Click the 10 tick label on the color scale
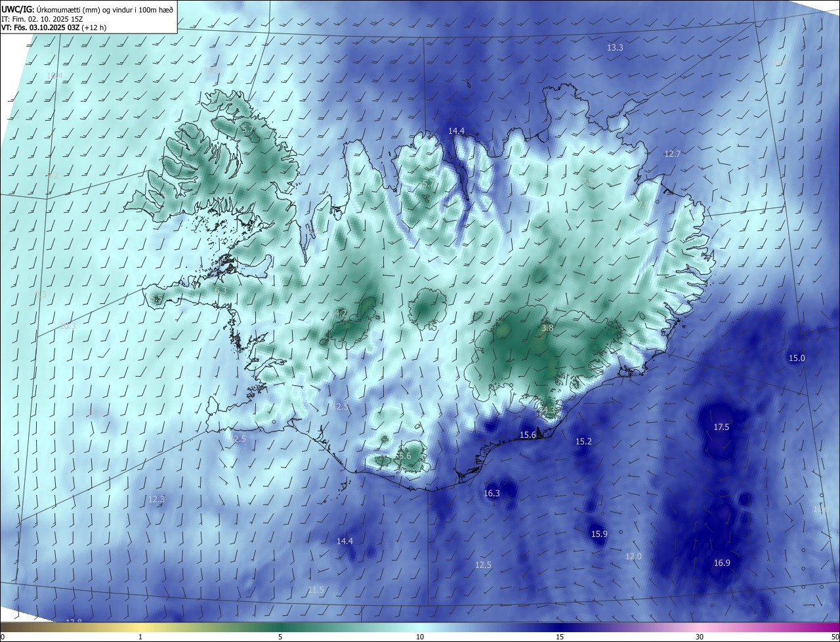This screenshot has width=840, height=642. 420,637
